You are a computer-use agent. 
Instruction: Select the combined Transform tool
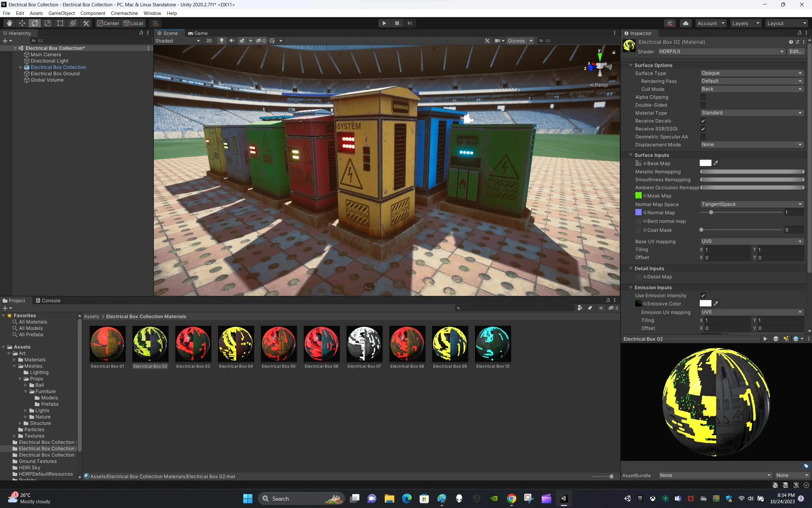[73, 23]
